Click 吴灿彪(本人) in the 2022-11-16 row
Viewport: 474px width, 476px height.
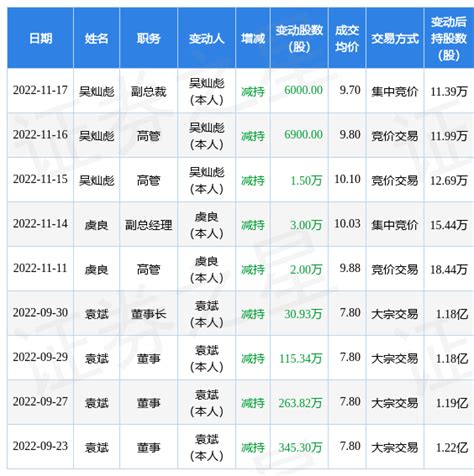[x=207, y=136]
